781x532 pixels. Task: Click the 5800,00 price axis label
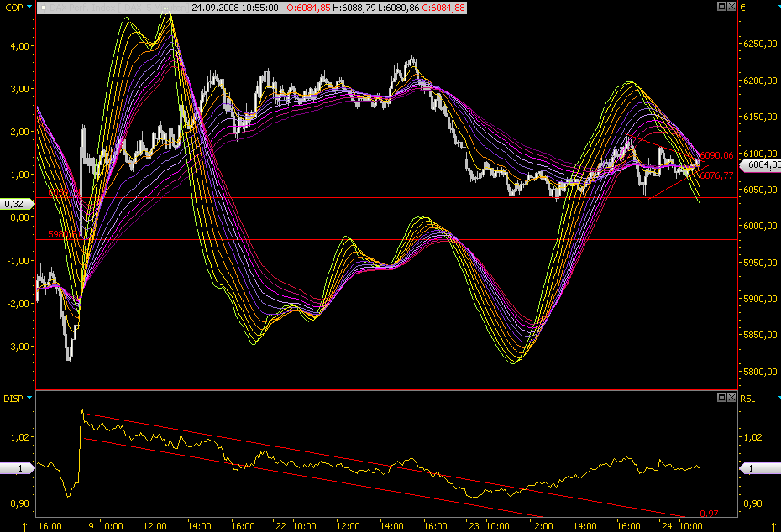(760, 372)
